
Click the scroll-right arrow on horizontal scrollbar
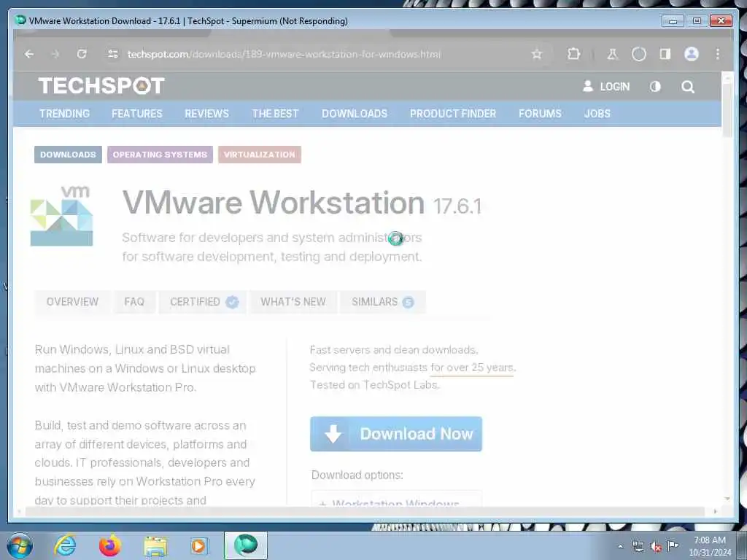pyautogui.click(x=715, y=511)
